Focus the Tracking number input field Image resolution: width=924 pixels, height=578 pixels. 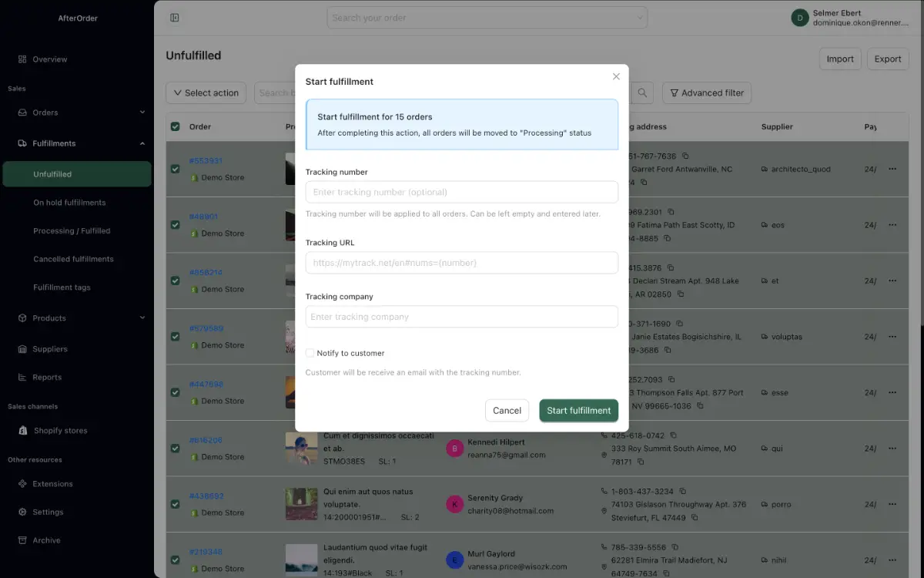tap(461, 192)
